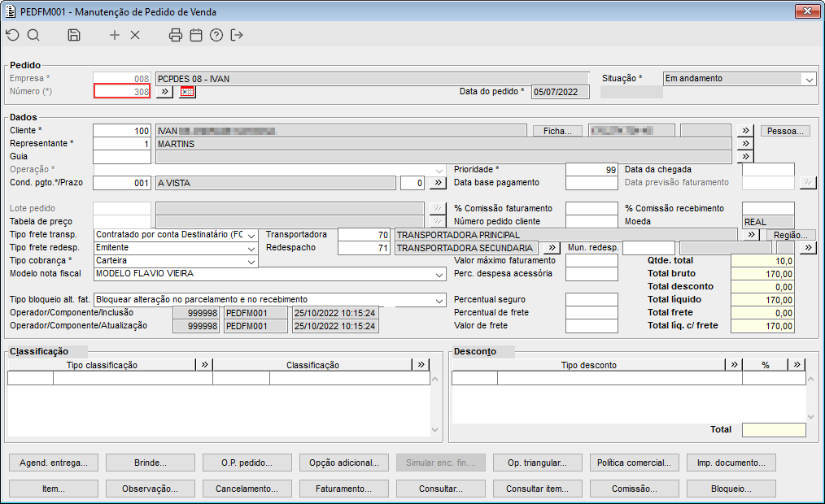Viewport: 825px width, 504px height.
Task: Click the Classificação list scroll-down arrow
Action: [436, 429]
